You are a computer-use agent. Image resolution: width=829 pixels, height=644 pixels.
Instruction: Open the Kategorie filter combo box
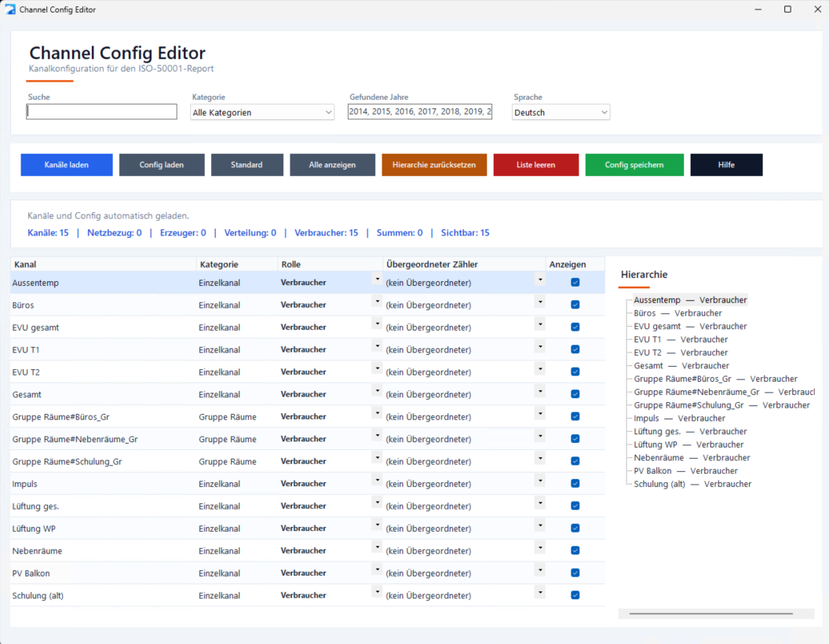pyautogui.click(x=262, y=112)
